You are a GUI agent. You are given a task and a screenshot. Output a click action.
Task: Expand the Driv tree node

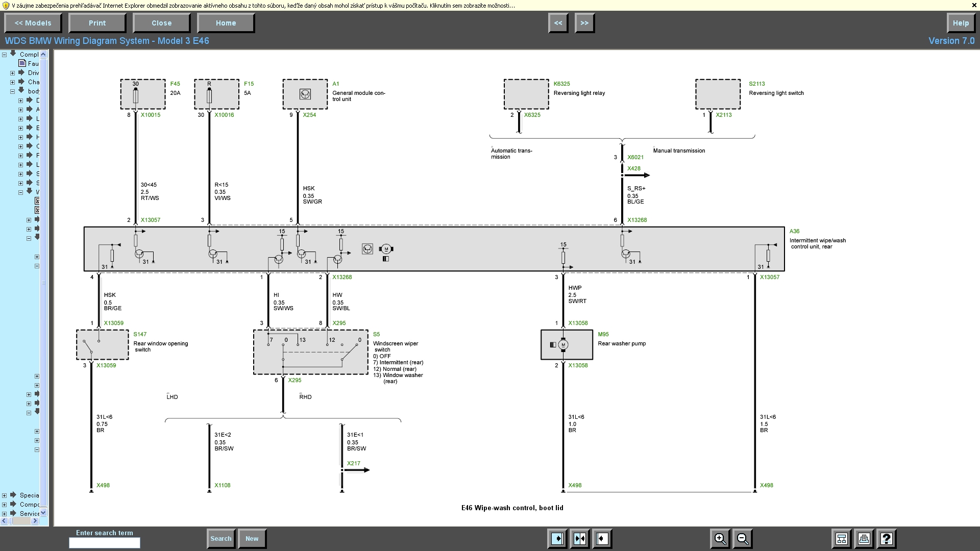pyautogui.click(x=12, y=73)
